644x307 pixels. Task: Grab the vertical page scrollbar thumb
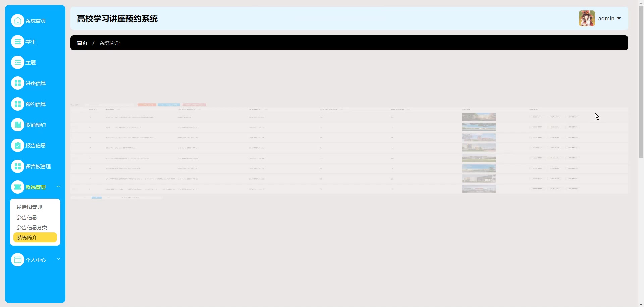coord(641,82)
